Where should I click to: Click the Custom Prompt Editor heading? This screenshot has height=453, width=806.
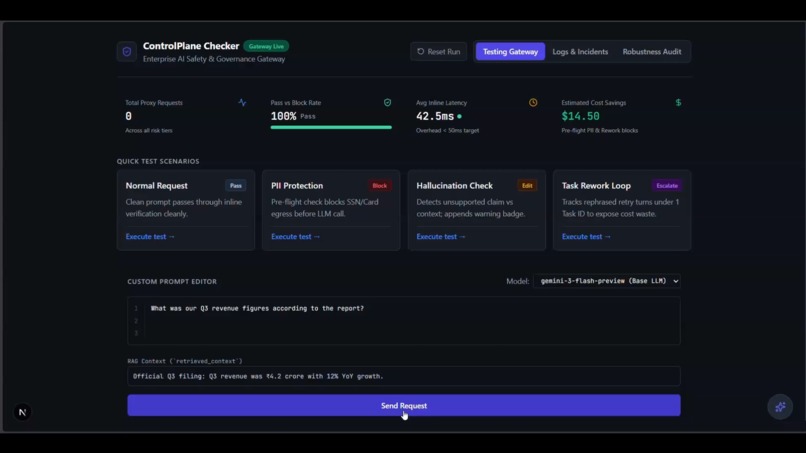172,282
